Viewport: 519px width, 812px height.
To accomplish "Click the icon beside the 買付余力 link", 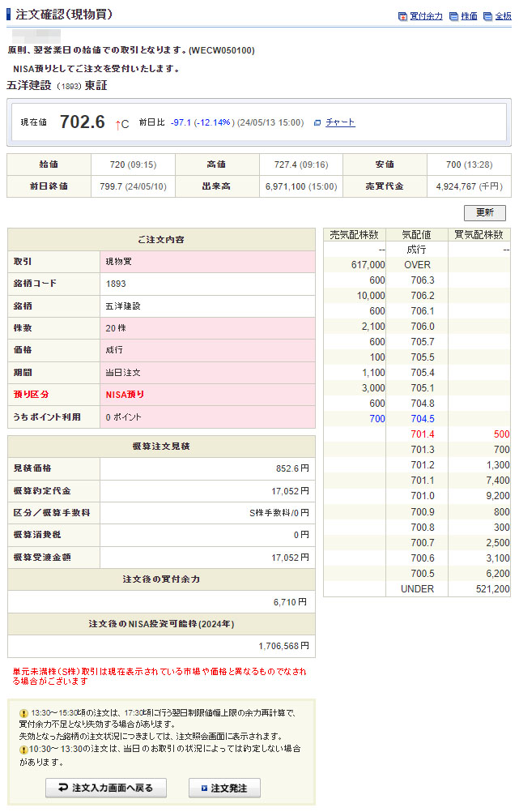I will click(x=403, y=16).
